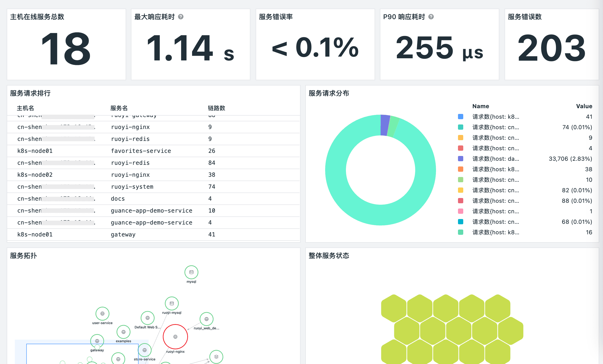
Task: Click the ruoyi-system row with 74 链路数
Action: coord(132,187)
